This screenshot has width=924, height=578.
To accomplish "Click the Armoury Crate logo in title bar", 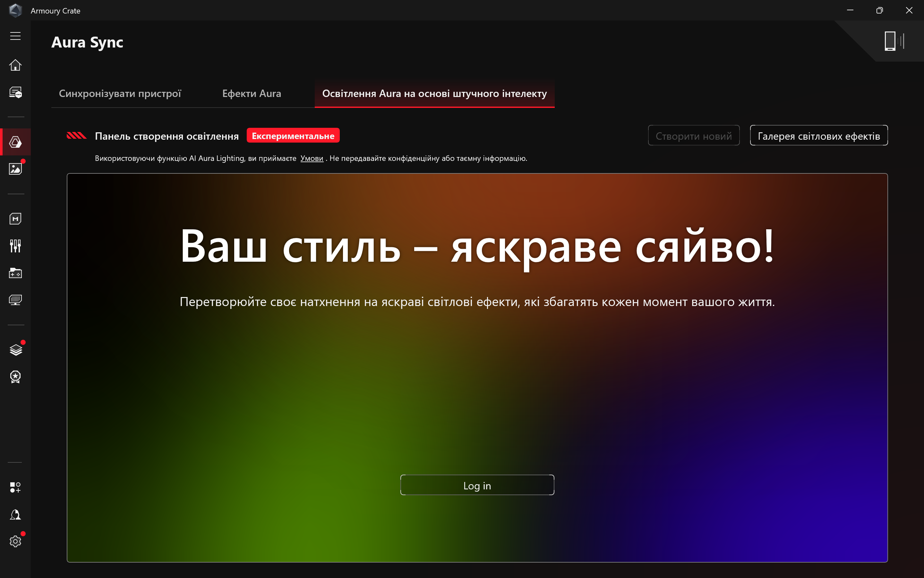I will pos(15,10).
